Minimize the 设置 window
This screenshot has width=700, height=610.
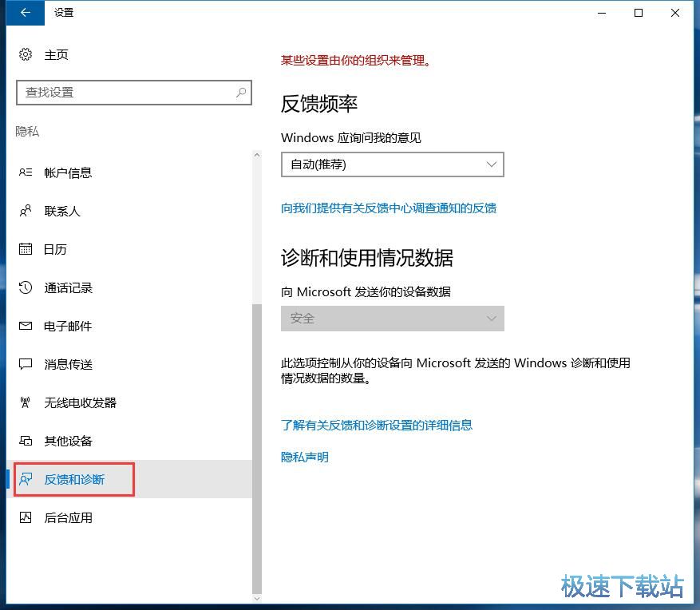pos(602,13)
